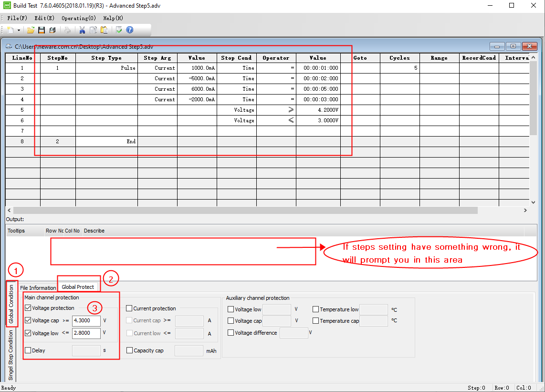
Task: Select the Pulse step type cell
Action: (x=106, y=68)
